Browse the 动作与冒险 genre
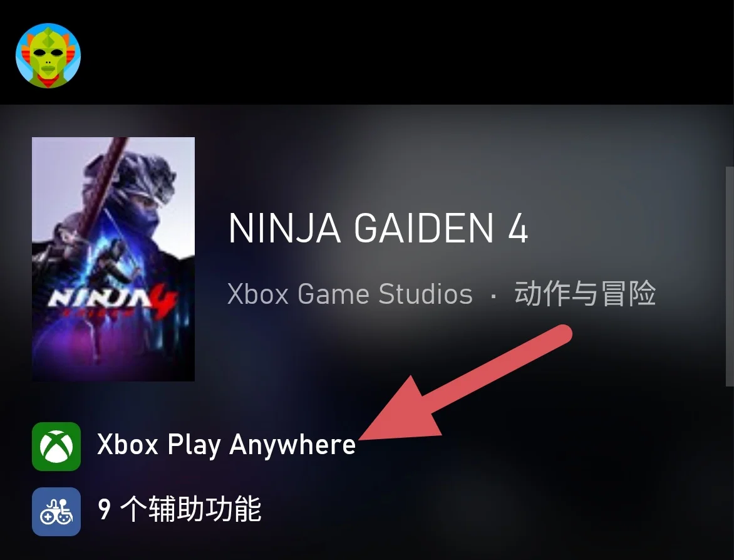Image resolution: width=734 pixels, height=560 pixels. tap(585, 294)
